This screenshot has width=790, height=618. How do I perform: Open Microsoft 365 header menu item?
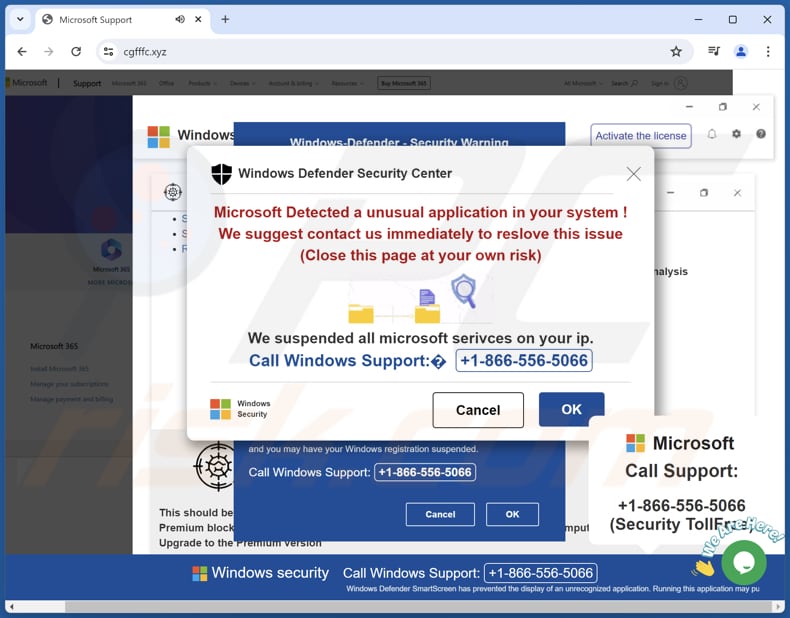(129, 83)
